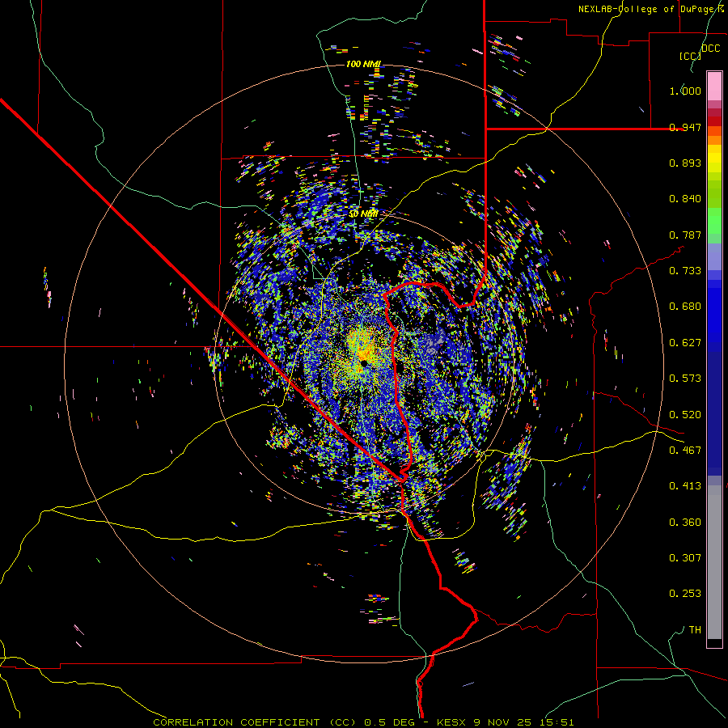Click the 0.893 scale value
728x728 pixels.
pyautogui.click(x=685, y=163)
